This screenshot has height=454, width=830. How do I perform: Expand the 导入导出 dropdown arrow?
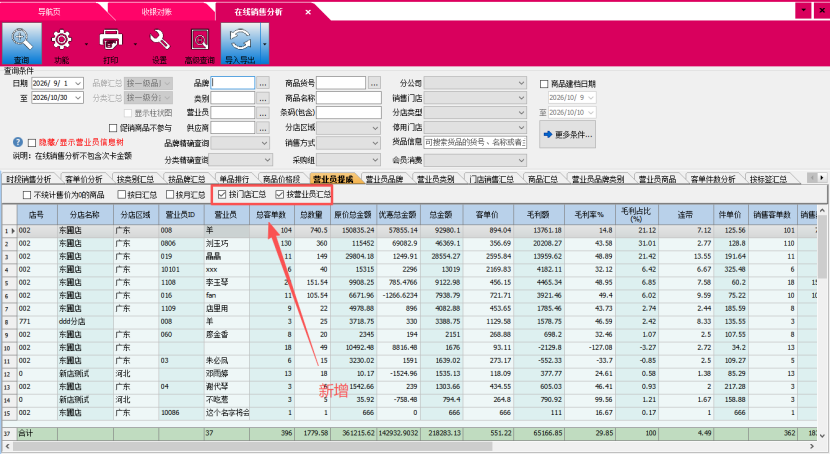pos(265,44)
